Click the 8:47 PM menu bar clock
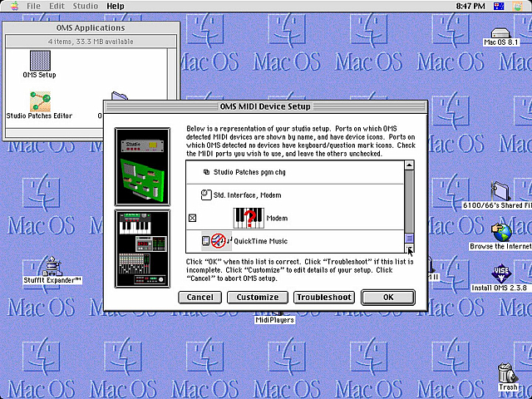 (x=470, y=6)
